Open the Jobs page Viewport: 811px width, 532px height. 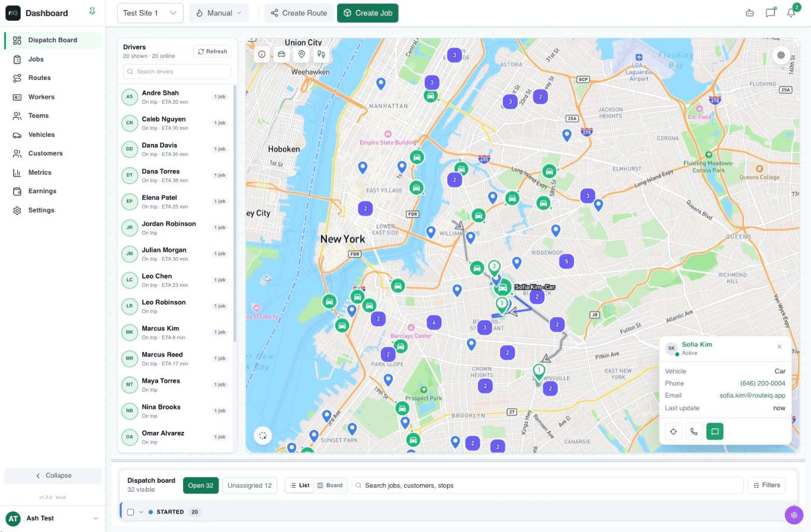pyautogui.click(x=53, y=59)
